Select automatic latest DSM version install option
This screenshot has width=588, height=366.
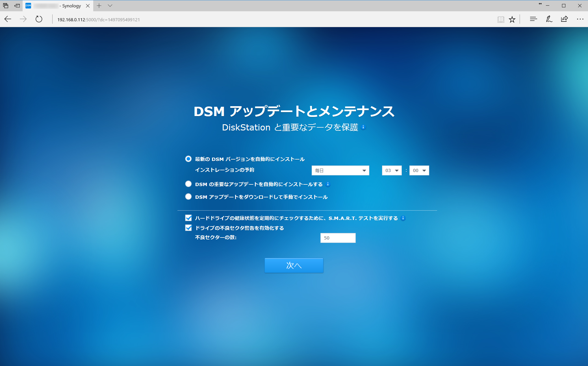(188, 159)
